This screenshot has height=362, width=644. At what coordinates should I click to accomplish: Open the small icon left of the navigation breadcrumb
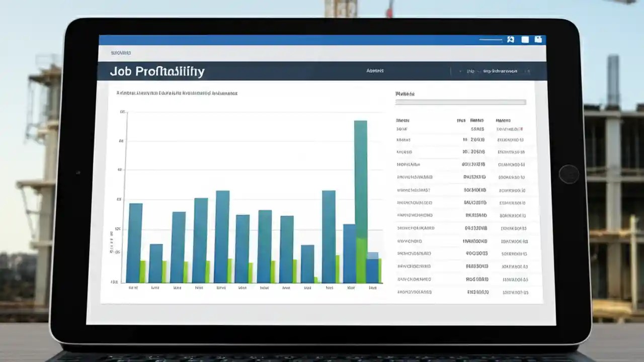[461, 71]
